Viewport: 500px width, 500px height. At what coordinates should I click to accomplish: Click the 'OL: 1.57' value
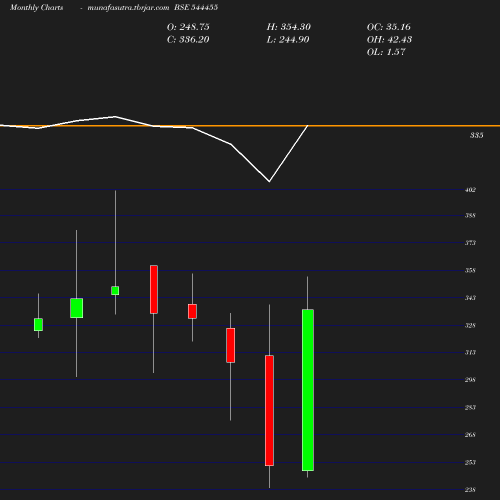(386, 52)
